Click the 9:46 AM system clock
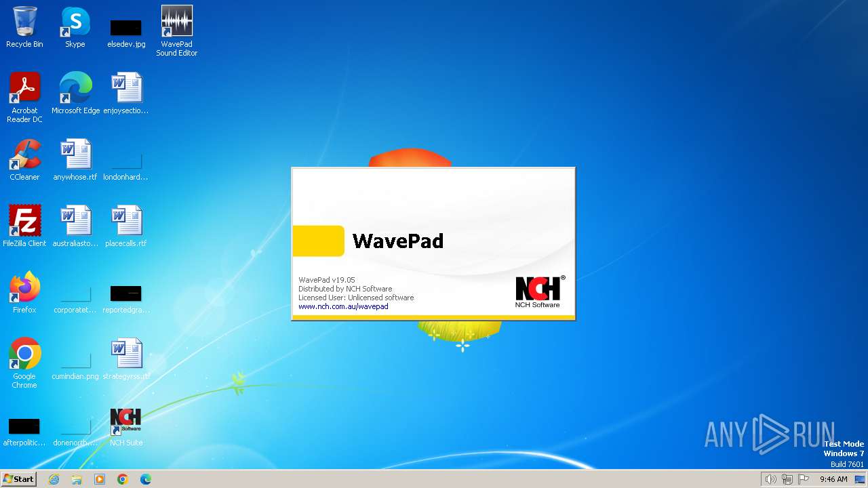Screen dimensions: 868x488 pyautogui.click(x=833, y=479)
